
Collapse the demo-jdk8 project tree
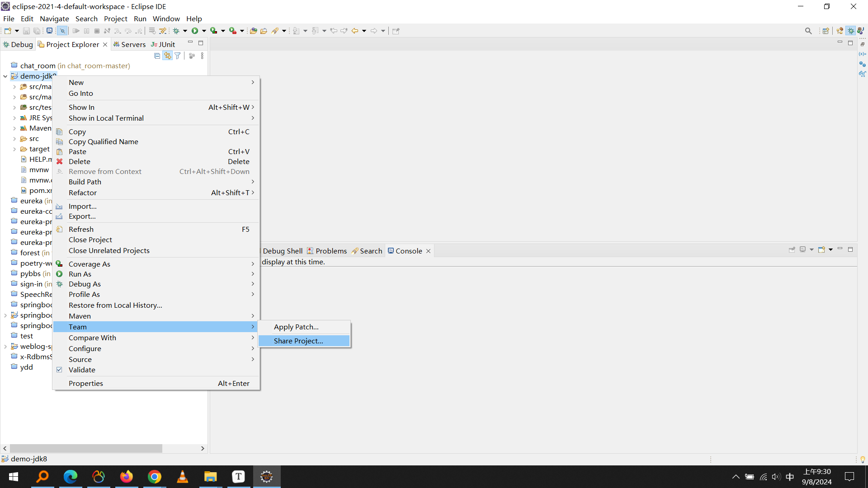tap(5, 76)
